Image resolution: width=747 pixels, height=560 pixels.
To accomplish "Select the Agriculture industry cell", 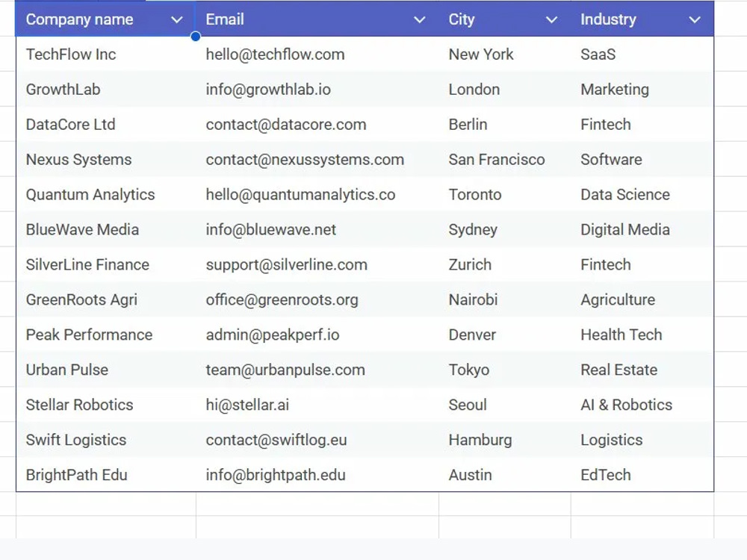I will click(x=642, y=299).
